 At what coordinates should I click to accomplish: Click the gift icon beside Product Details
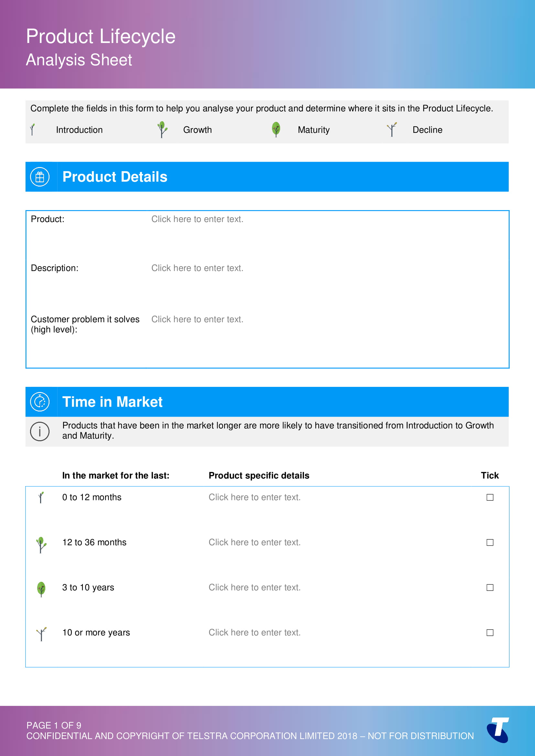(40, 177)
